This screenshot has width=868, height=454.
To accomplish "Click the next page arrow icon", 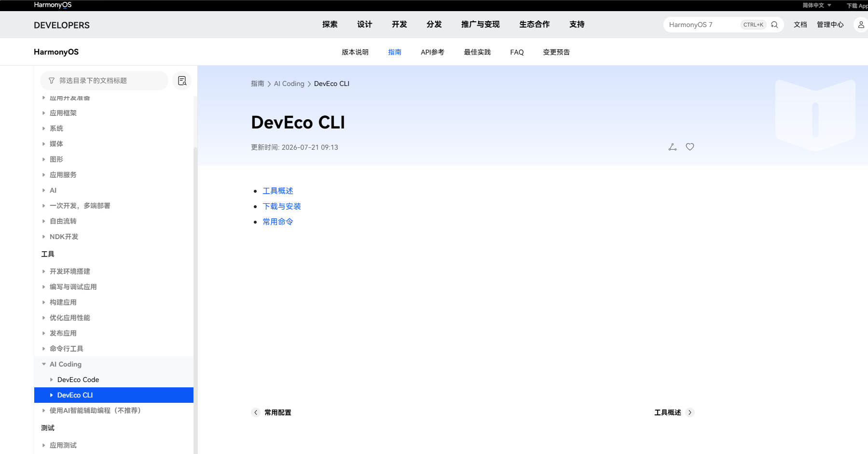I will pos(690,412).
